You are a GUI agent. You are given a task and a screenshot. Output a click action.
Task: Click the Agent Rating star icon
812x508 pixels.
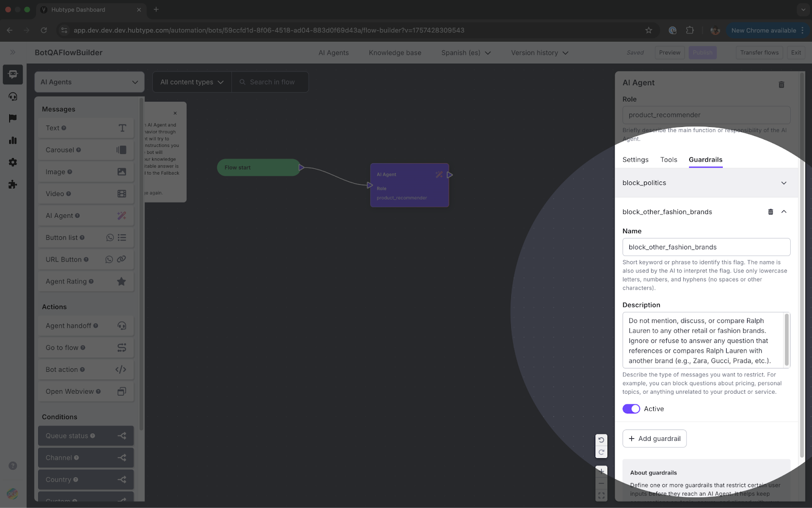click(x=121, y=281)
